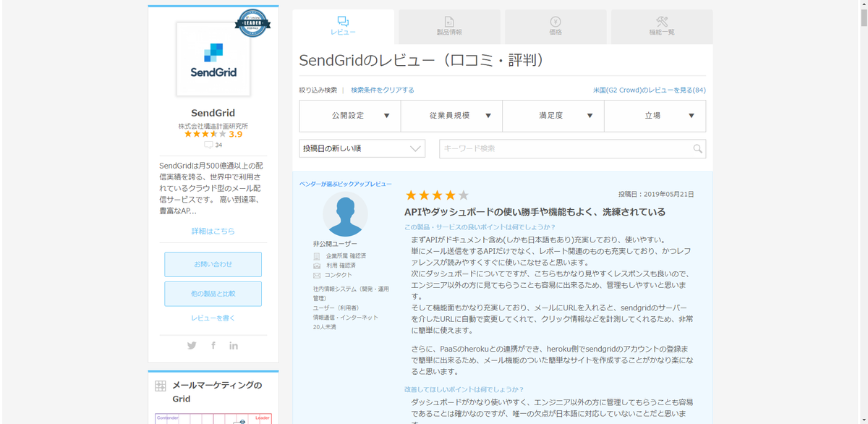Click 他の製品と比較 button
The width and height of the screenshot is (868, 424).
click(x=213, y=294)
